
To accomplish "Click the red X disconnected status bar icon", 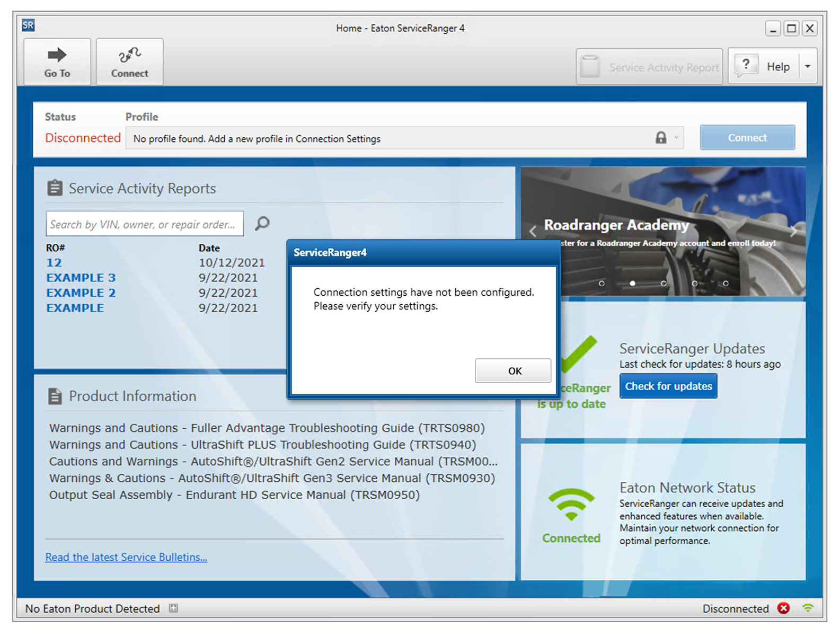I will click(783, 608).
